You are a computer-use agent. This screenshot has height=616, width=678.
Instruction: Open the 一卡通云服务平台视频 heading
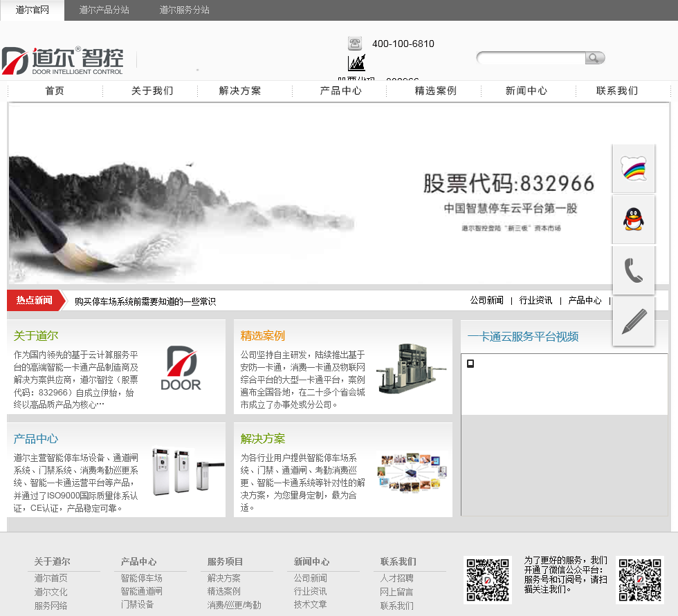[523, 337]
